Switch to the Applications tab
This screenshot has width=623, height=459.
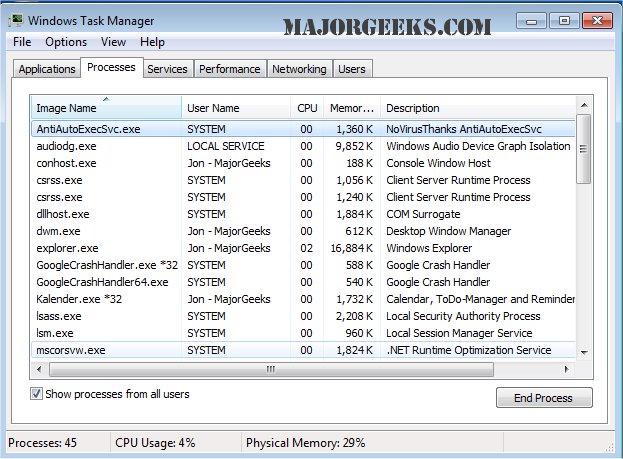[x=47, y=69]
